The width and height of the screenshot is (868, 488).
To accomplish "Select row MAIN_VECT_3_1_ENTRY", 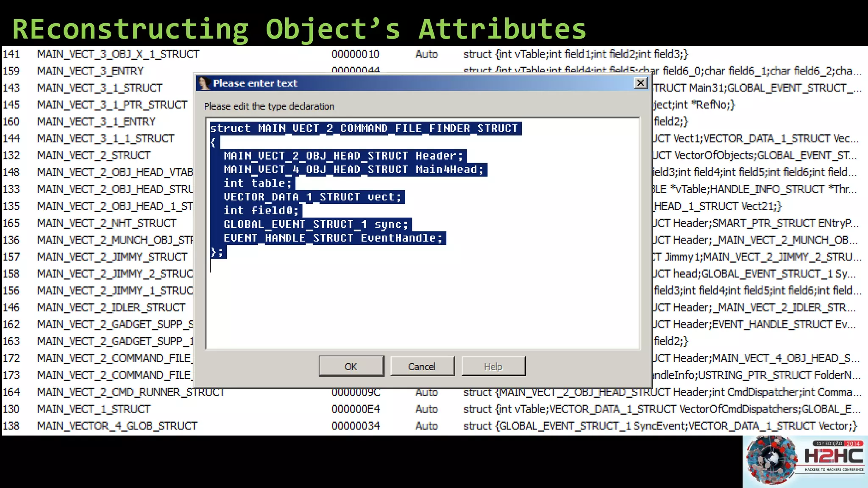I will (97, 122).
